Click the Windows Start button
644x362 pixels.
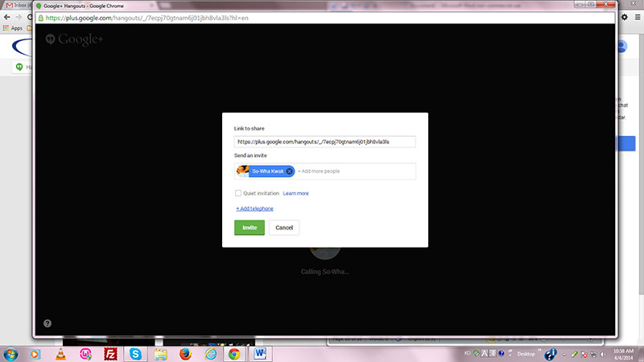[11, 353]
